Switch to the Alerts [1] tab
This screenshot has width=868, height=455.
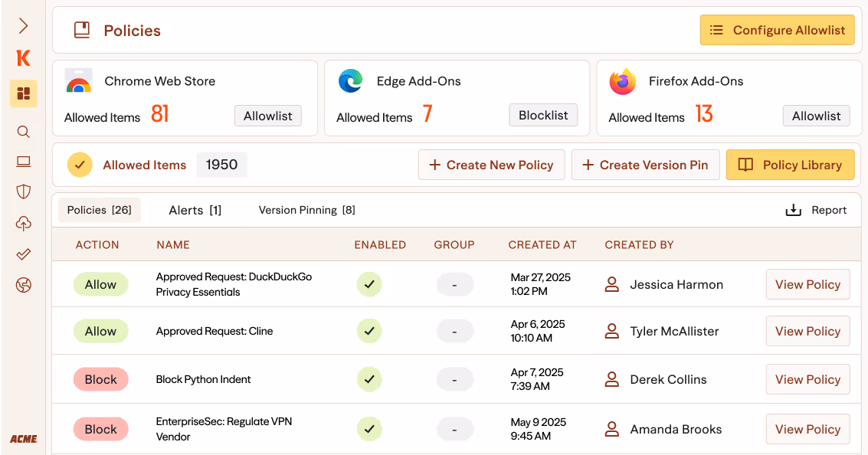pos(195,210)
